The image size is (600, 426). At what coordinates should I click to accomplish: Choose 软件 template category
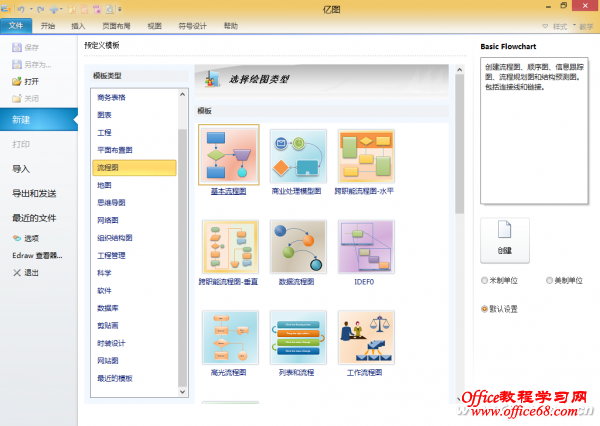pyautogui.click(x=104, y=291)
